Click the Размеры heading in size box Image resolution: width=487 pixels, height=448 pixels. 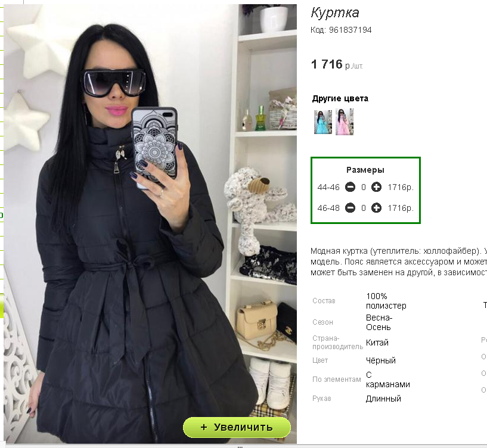[365, 170]
